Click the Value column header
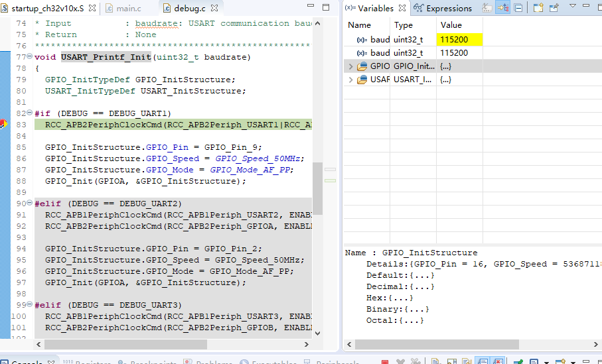The width and height of the screenshot is (602, 364). pos(451,25)
